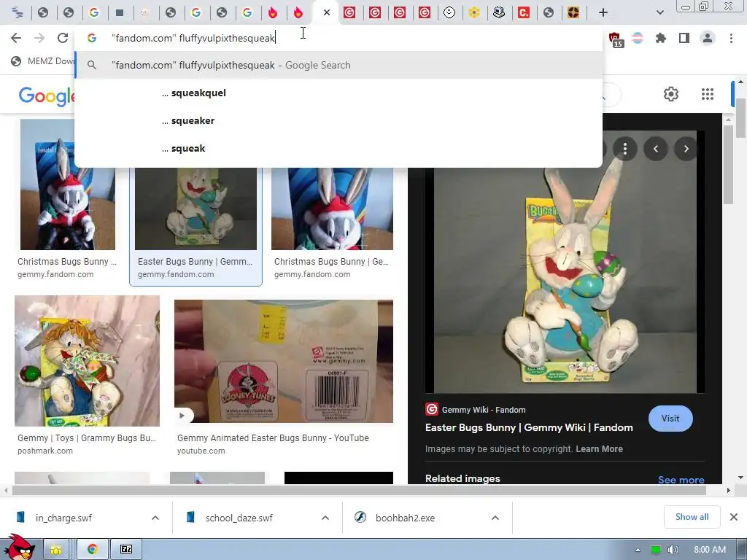Open the Easter Bugs Bunny Gemmy result thumbnail

[x=196, y=209]
